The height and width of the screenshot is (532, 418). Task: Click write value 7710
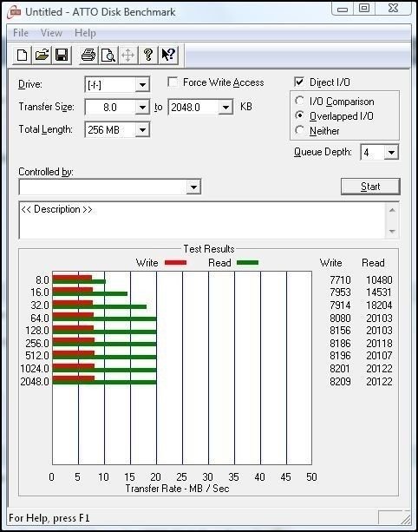coord(340,280)
